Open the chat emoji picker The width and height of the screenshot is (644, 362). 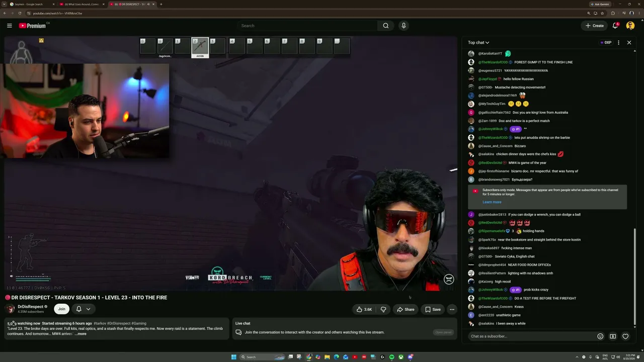(x=600, y=336)
